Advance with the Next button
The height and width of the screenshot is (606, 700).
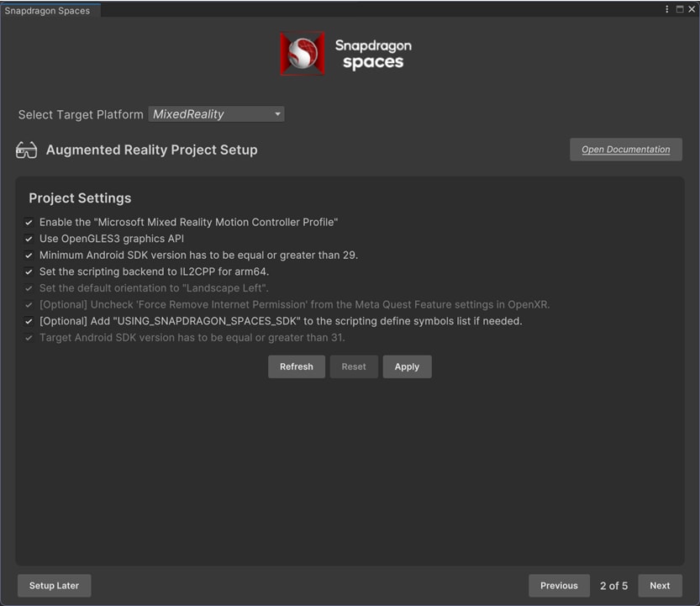click(660, 586)
